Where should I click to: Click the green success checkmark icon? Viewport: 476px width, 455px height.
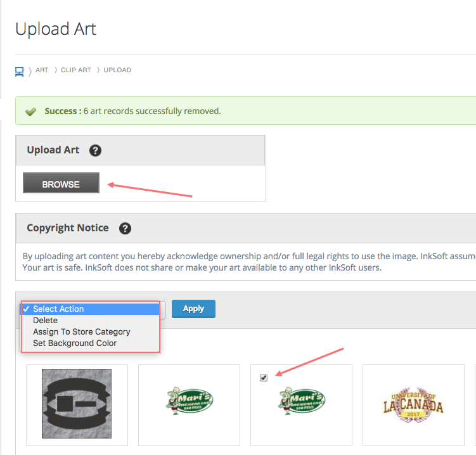click(x=30, y=112)
